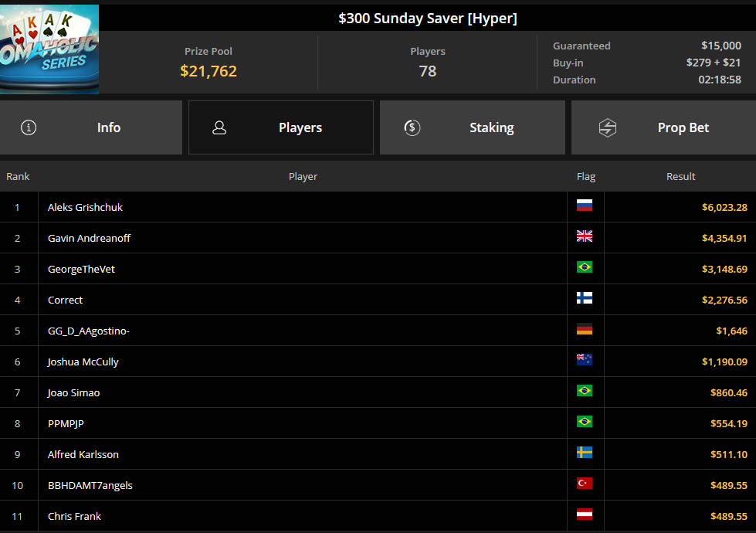Select player GG_D_AAgostino-
This screenshot has height=533, width=756.
click(x=89, y=331)
